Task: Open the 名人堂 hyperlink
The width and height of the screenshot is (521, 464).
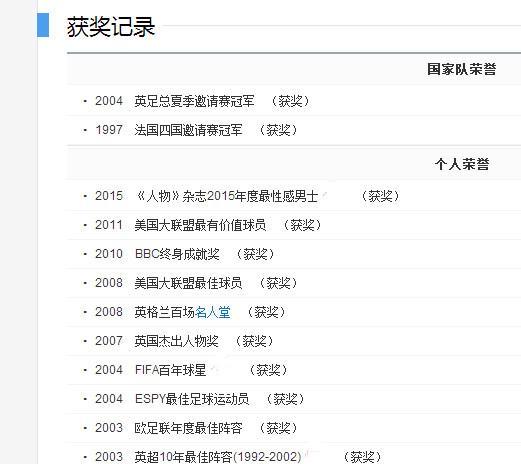Action: coord(213,312)
